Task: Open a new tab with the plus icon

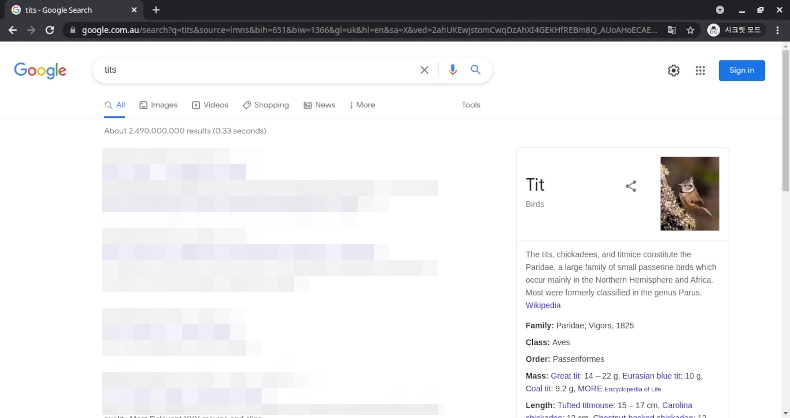Action: pos(156,10)
